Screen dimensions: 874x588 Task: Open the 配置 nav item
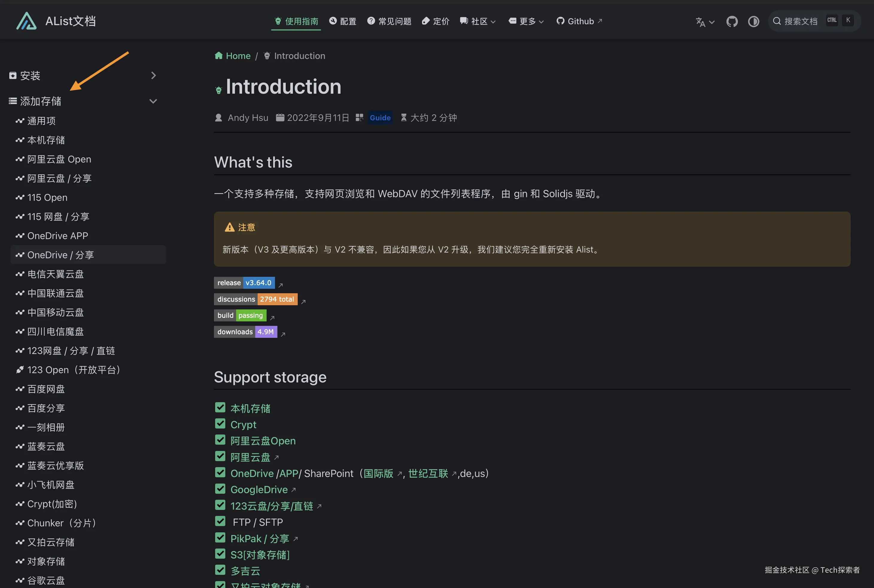click(343, 21)
